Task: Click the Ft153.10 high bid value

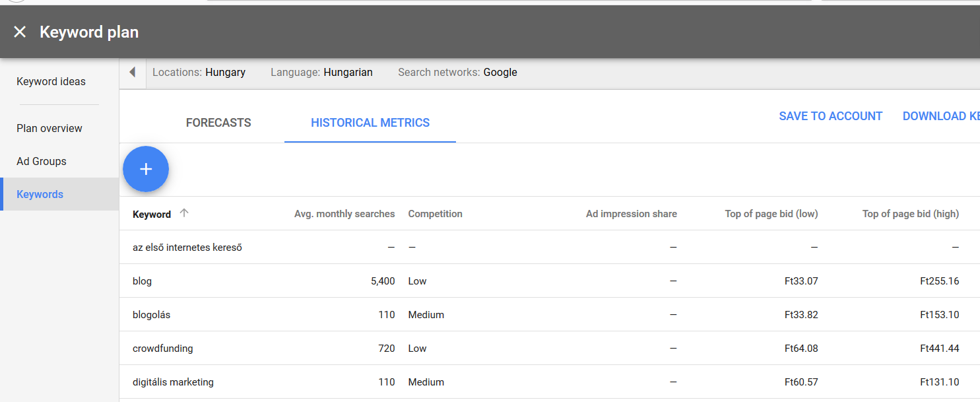Action: [940, 315]
